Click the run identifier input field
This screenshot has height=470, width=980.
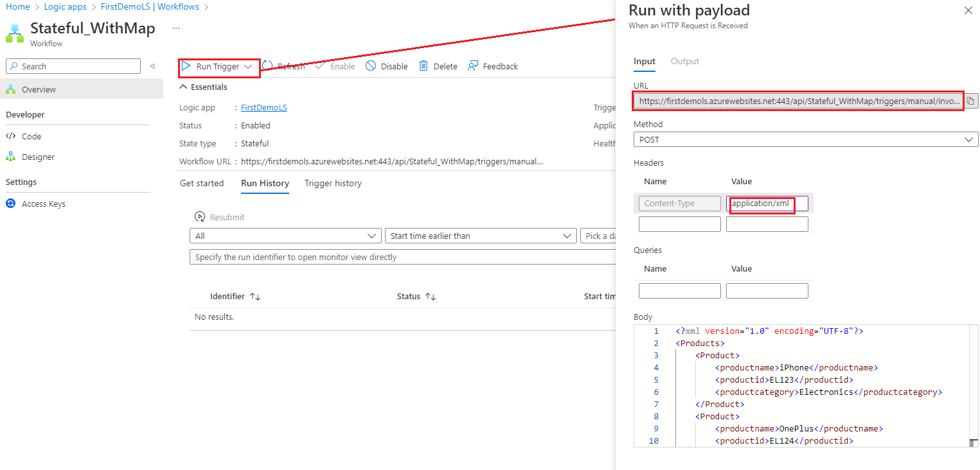click(403, 257)
